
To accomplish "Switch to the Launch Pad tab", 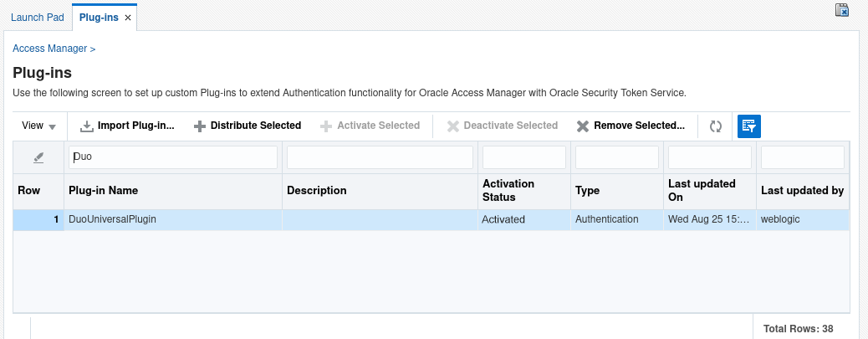I will (38, 18).
